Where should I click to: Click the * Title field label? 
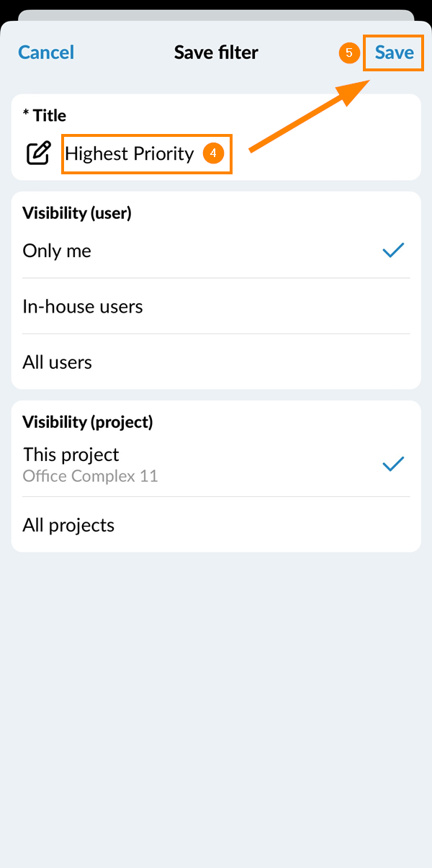coord(45,115)
